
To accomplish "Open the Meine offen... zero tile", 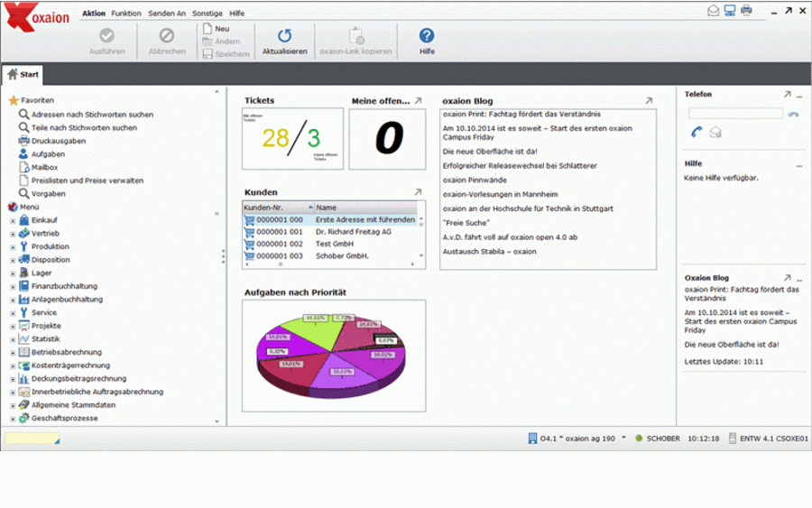I will tap(387, 139).
